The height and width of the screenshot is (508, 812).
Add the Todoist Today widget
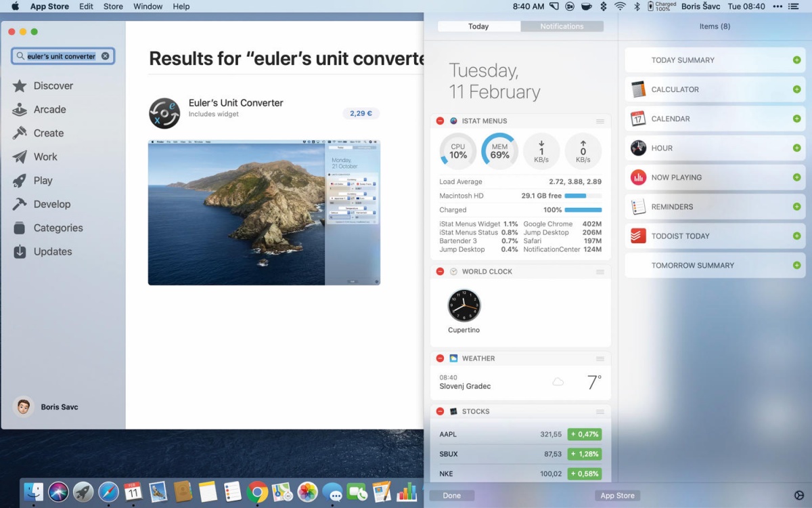point(796,236)
